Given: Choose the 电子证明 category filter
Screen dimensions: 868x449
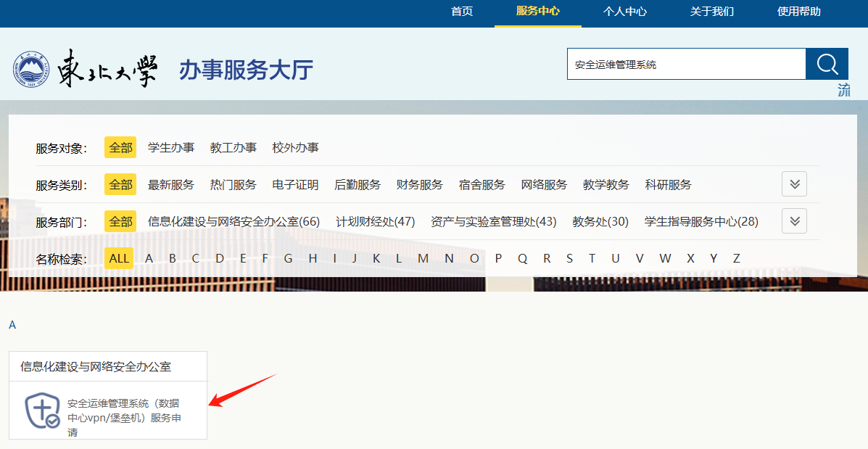Looking at the screenshot, I should click(295, 184).
